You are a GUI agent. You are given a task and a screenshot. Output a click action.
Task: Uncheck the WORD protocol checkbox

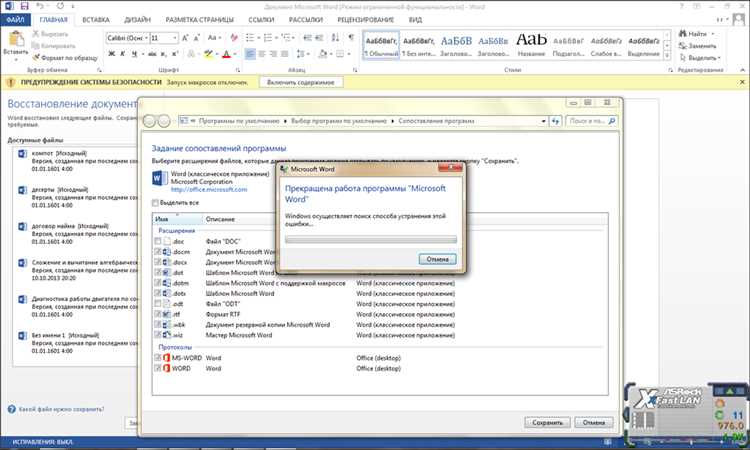pyautogui.click(x=158, y=369)
